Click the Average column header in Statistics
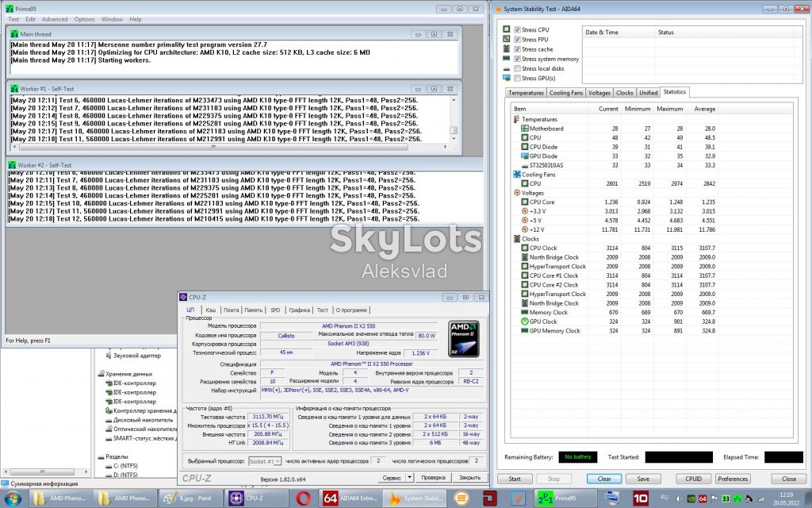This screenshot has height=508, width=812. (x=705, y=109)
